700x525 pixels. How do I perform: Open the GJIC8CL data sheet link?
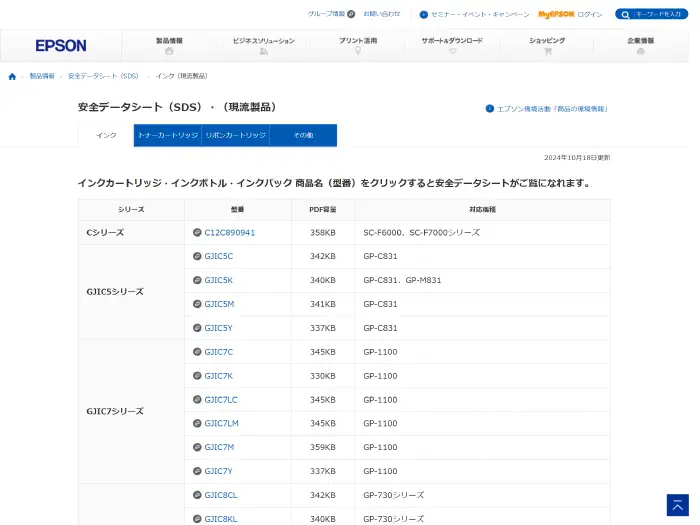coord(221,495)
